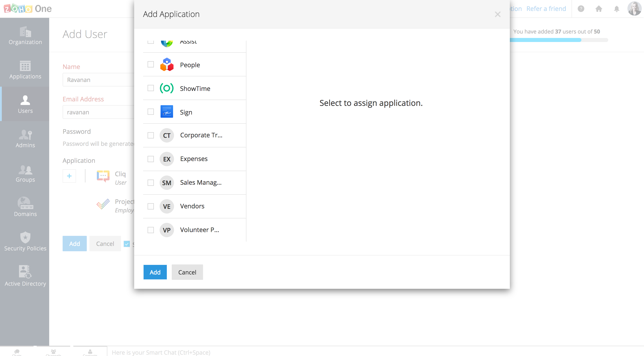Click the Assist app icon
The image size is (644, 356).
tap(167, 44)
